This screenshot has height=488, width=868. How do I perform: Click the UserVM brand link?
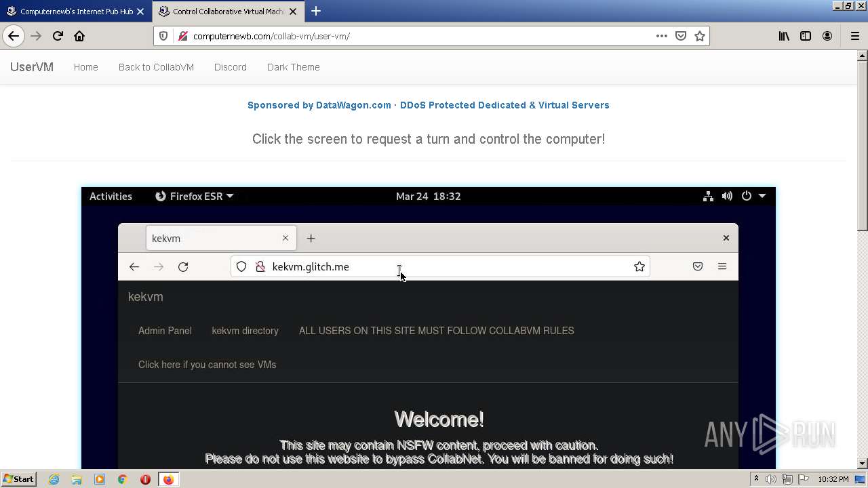(32, 67)
